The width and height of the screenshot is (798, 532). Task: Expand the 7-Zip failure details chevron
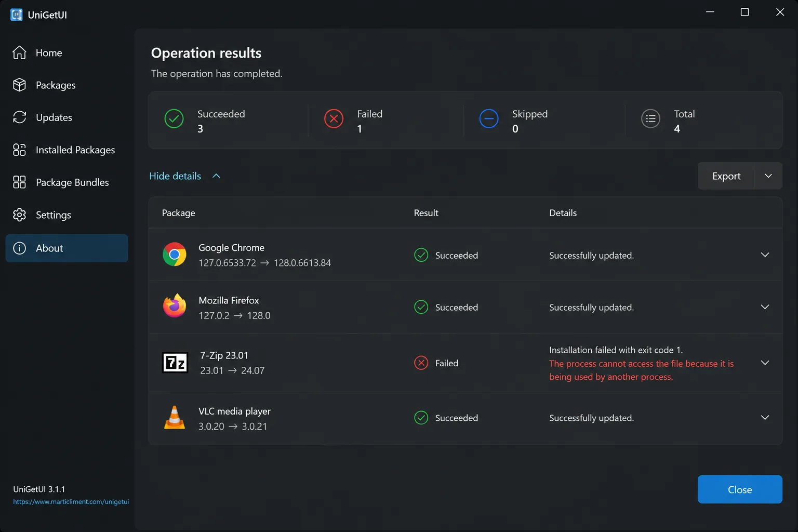coord(765,363)
